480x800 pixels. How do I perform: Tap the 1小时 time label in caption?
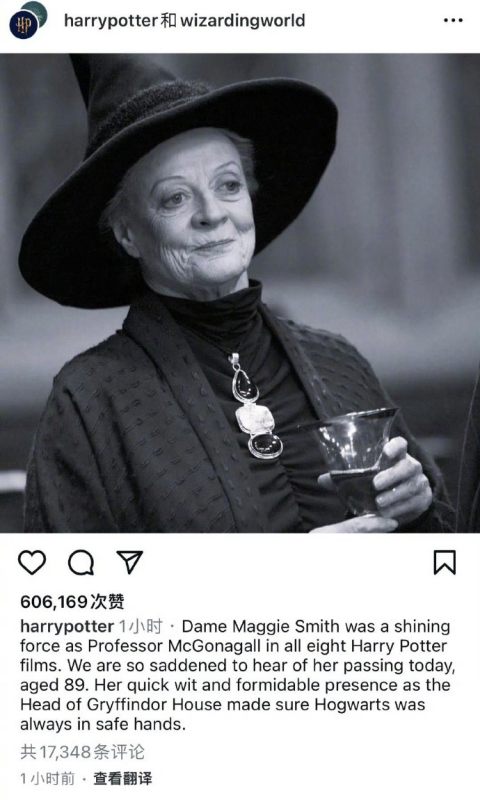coord(141,626)
